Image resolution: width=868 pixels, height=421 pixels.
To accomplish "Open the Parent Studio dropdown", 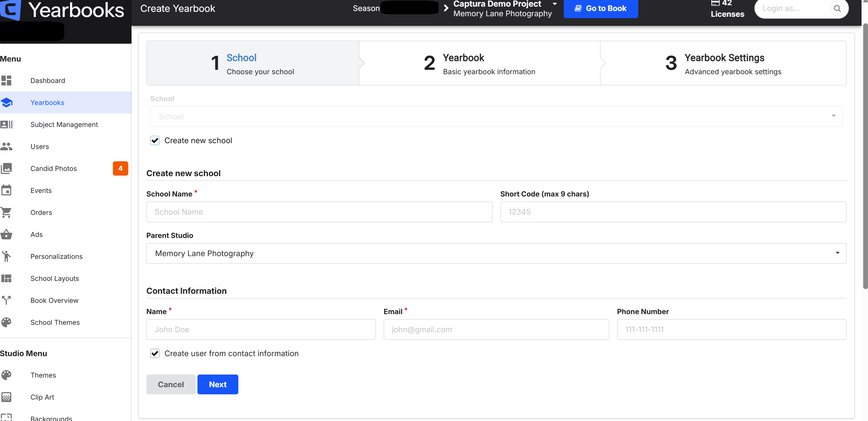I will click(496, 253).
